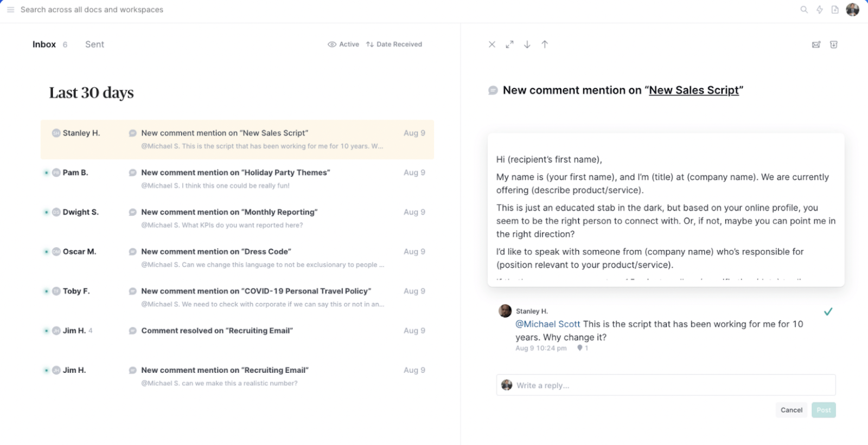Click the search magnifier icon

[804, 10]
